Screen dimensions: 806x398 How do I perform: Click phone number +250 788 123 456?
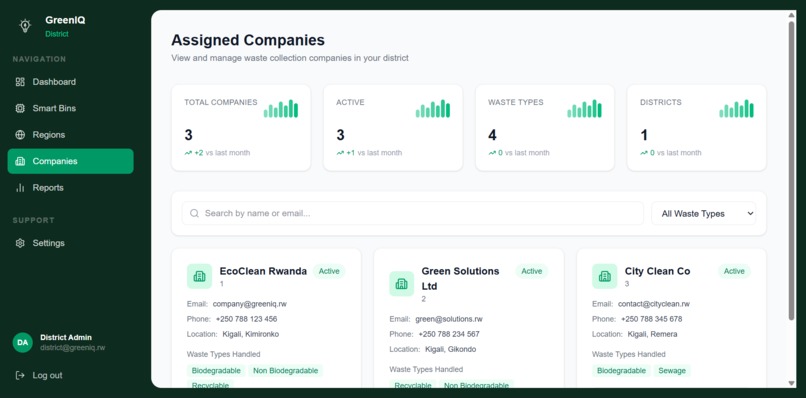point(246,319)
